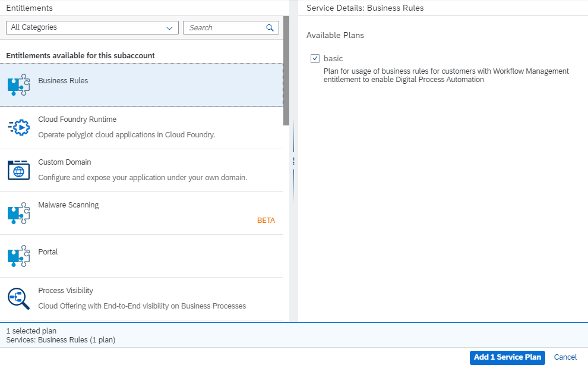The image size is (588, 368).
Task: Click the Portal puzzle icon
Action: 19,256
